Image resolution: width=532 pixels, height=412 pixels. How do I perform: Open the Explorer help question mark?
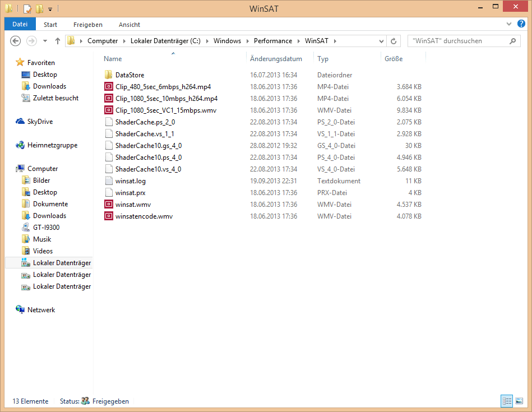521,24
